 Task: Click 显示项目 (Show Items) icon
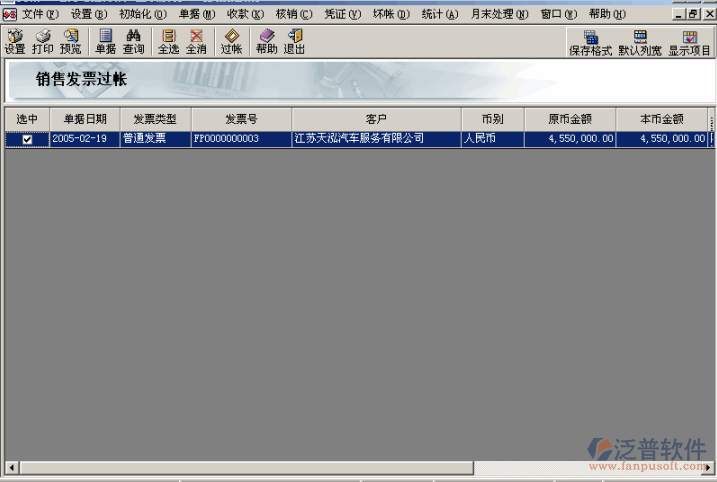[689, 42]
